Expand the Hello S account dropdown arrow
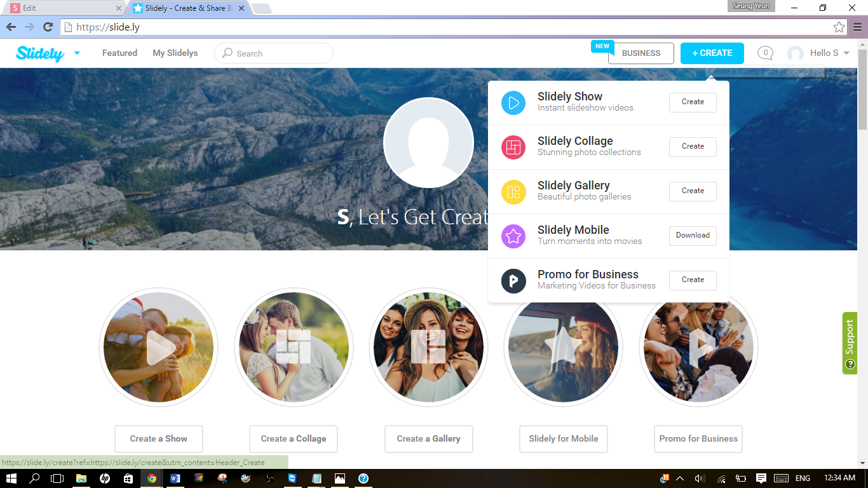The height and width of the screenshot is (488, 868). [x=846, y=53]
